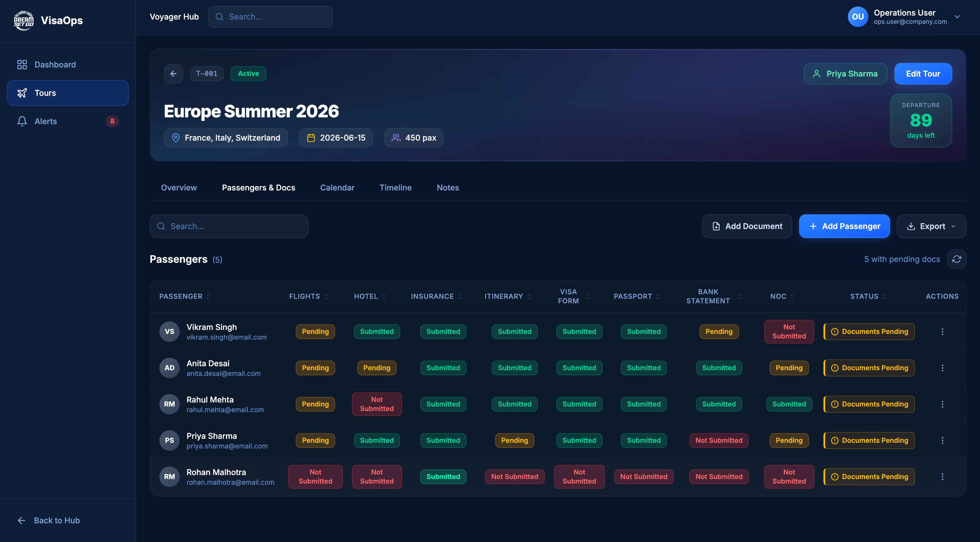
Task: Click the refresh icon near pending docs count
Action: (957, 259)
